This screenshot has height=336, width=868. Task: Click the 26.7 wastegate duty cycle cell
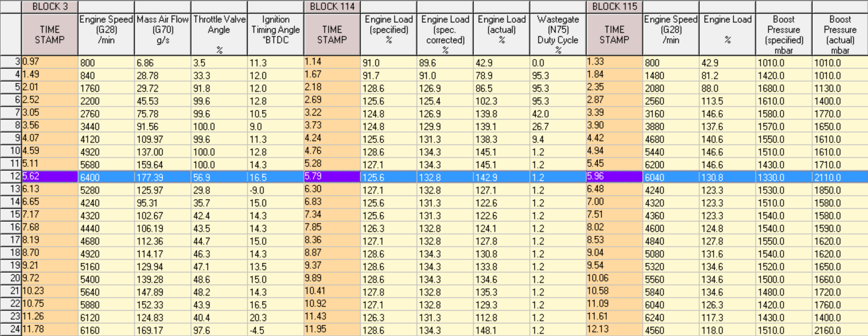click(557, 126)
